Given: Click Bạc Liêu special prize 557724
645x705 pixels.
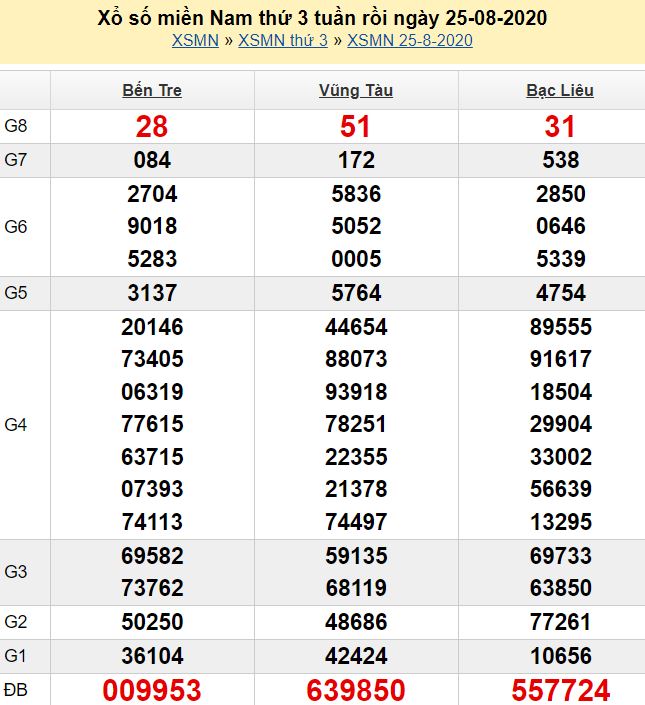Looking at the screenshot, I should click(x=560, y=690).
